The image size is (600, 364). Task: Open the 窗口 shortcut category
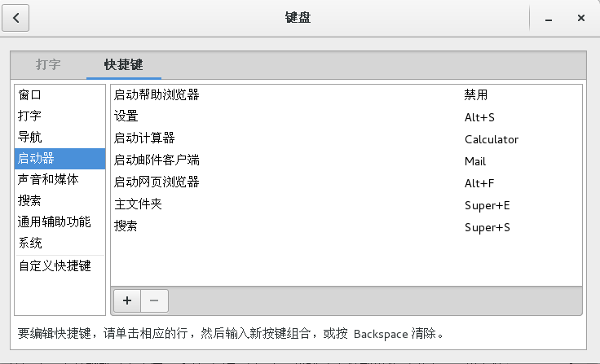click(x=60, y=94)
